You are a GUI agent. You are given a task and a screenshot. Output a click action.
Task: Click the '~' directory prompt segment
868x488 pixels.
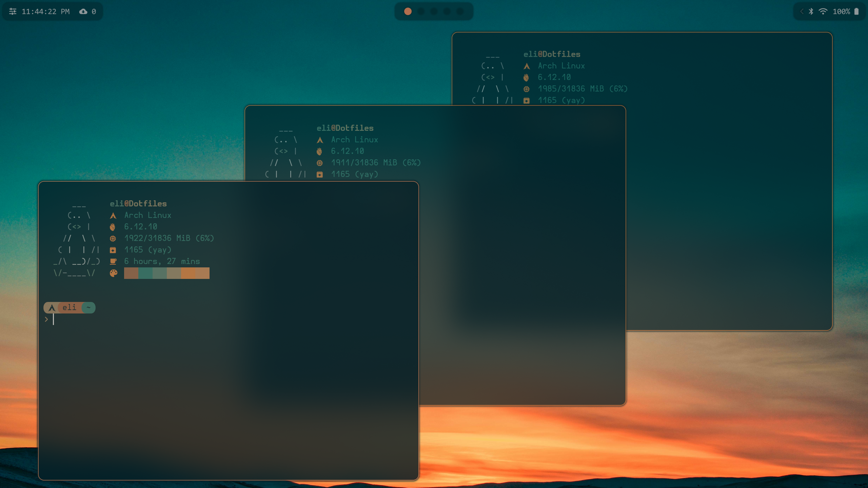(88, 308)
